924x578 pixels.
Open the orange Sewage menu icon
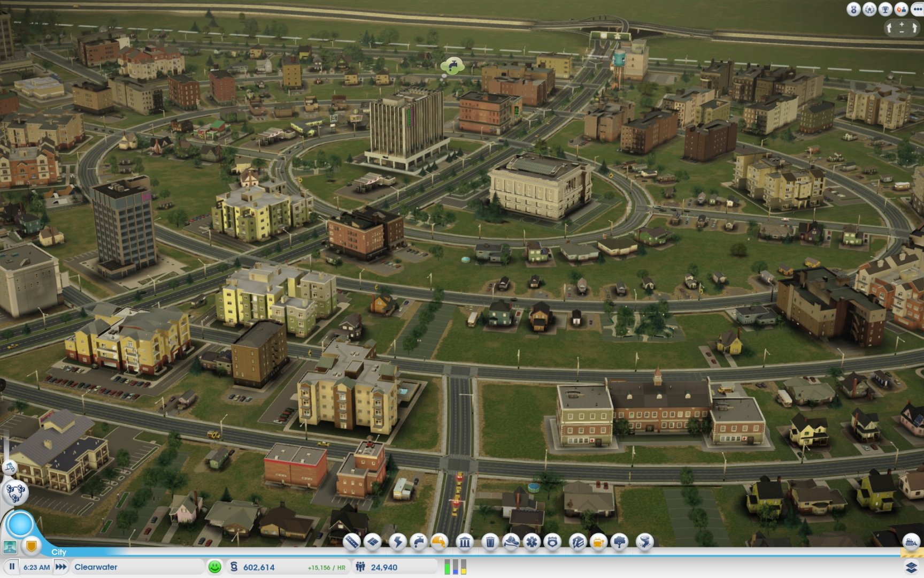tap(440, 542)
